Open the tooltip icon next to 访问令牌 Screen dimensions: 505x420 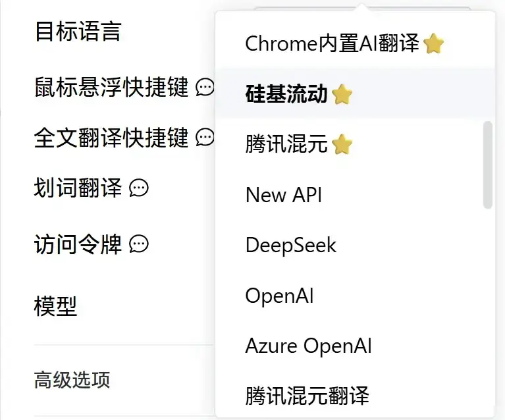[139, 244]
